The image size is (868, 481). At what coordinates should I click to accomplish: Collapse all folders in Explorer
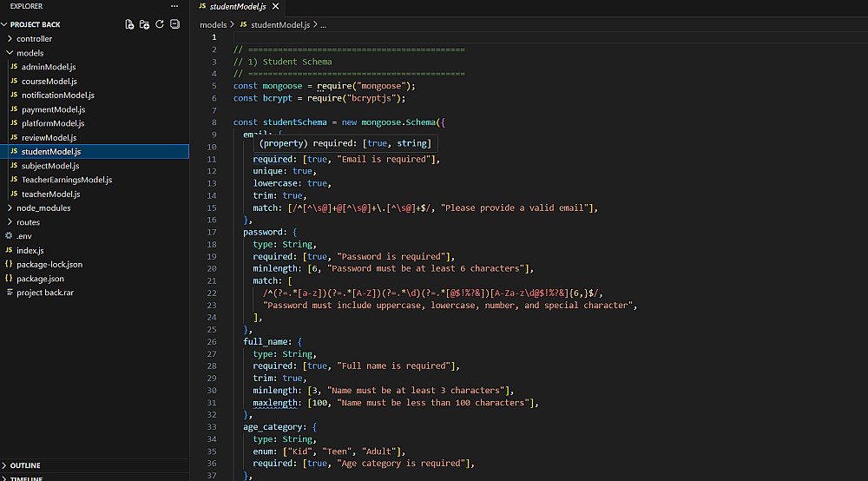pos(174,24)
